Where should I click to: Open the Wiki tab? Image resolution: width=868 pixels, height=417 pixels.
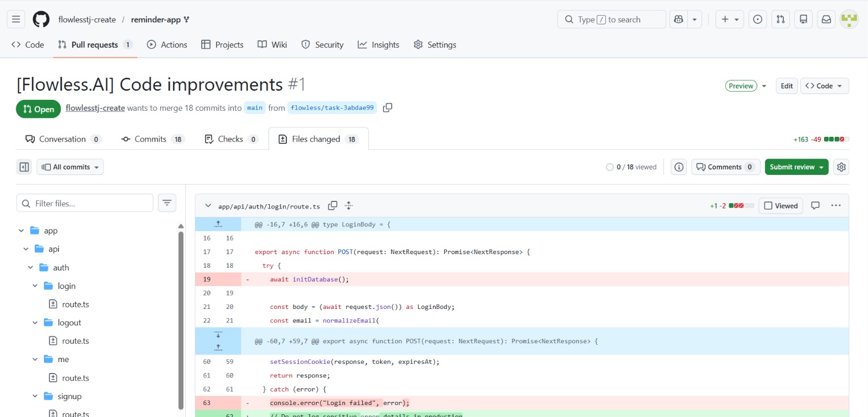(272, 45)
